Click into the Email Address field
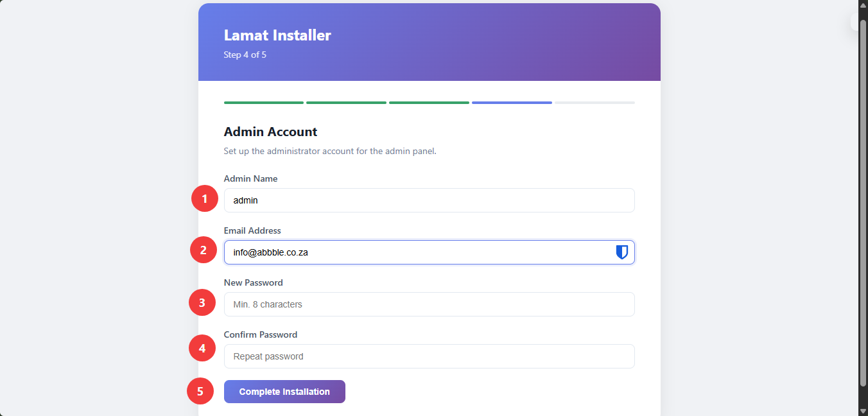 click(429, 252)
